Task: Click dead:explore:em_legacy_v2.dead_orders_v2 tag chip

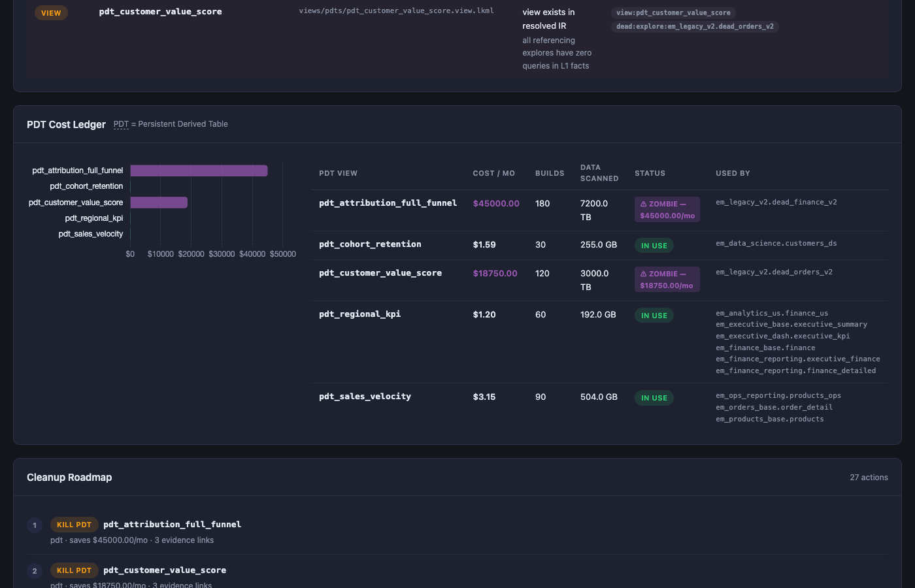Action: click(695, 27)
